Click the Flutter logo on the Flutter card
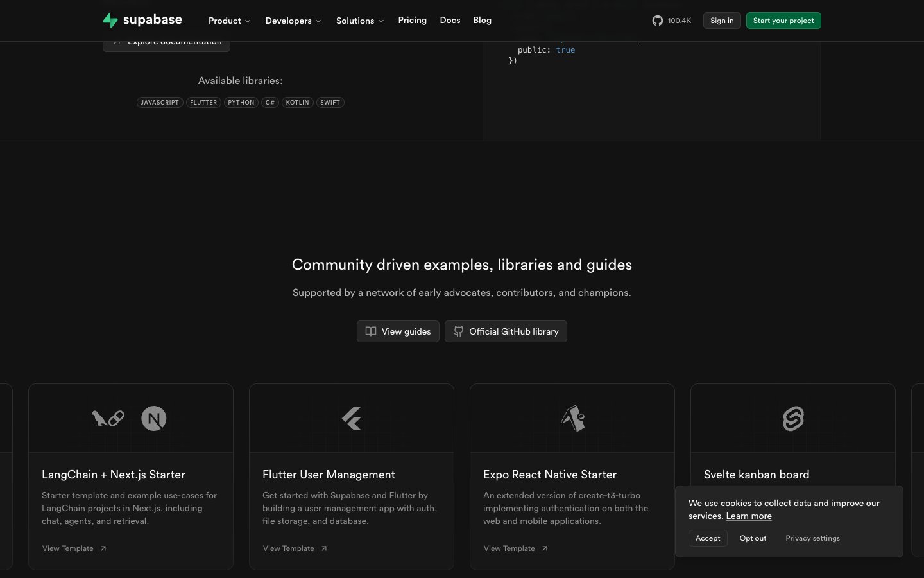 tap(351, 418)
